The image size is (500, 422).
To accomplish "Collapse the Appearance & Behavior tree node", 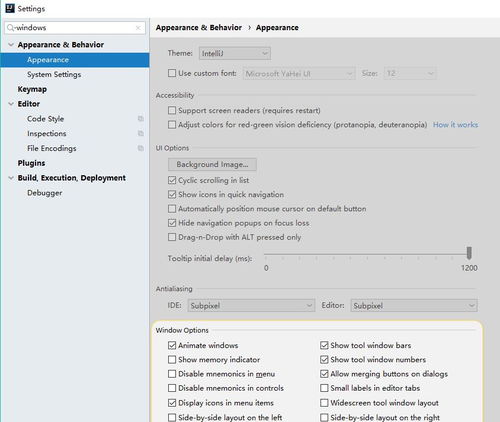I will coord(11,45).
